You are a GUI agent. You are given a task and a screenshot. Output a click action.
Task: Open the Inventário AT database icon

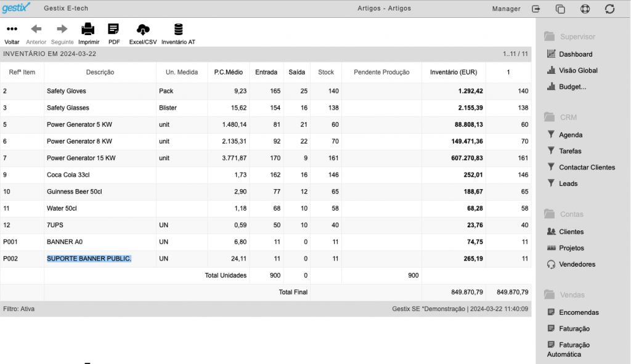[x=178, y=29]
